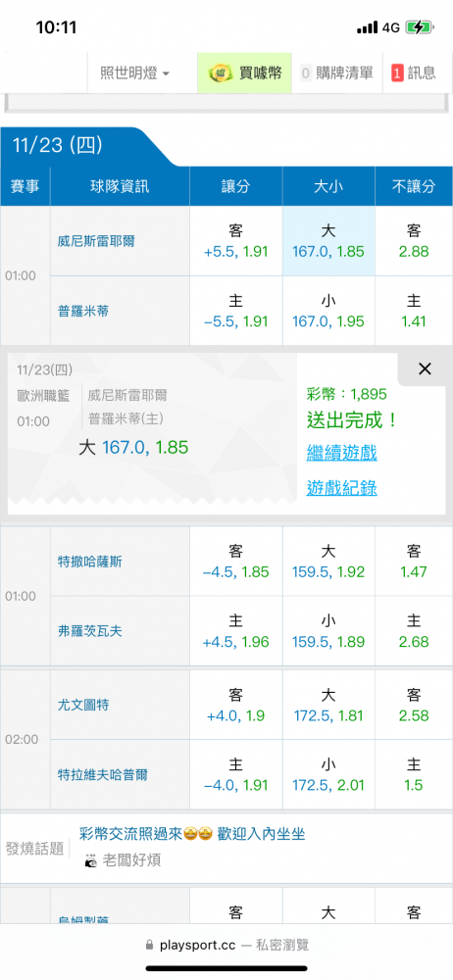The width and height of the screenshot is (453, 980).
Task: Select 小 172.5, 2.01 under option
Action: click(328, 775)
